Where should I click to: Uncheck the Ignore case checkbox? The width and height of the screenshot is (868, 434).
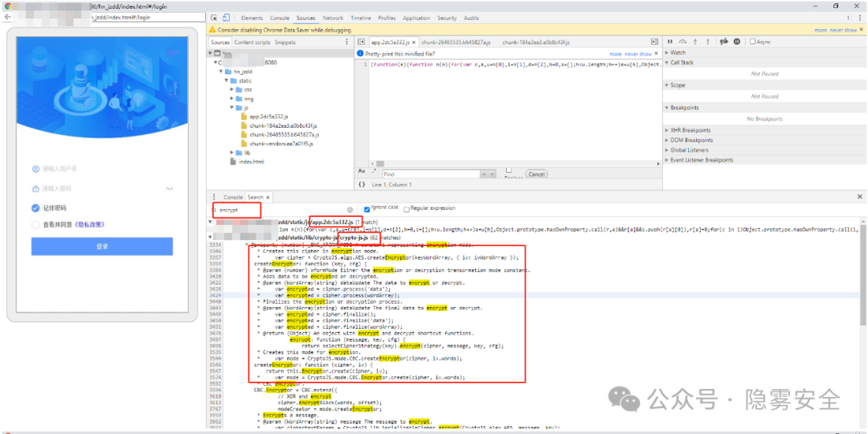coord(367,209)
